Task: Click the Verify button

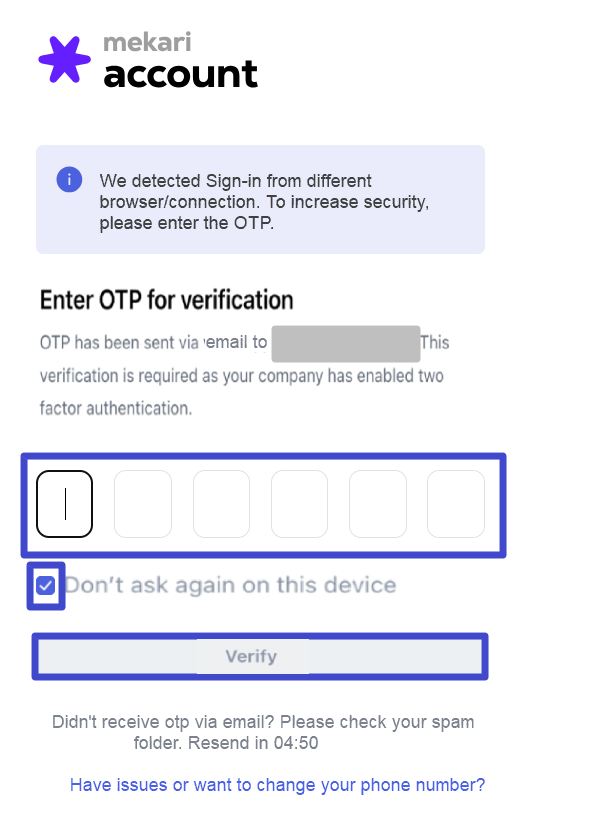Action: (260, 656)
